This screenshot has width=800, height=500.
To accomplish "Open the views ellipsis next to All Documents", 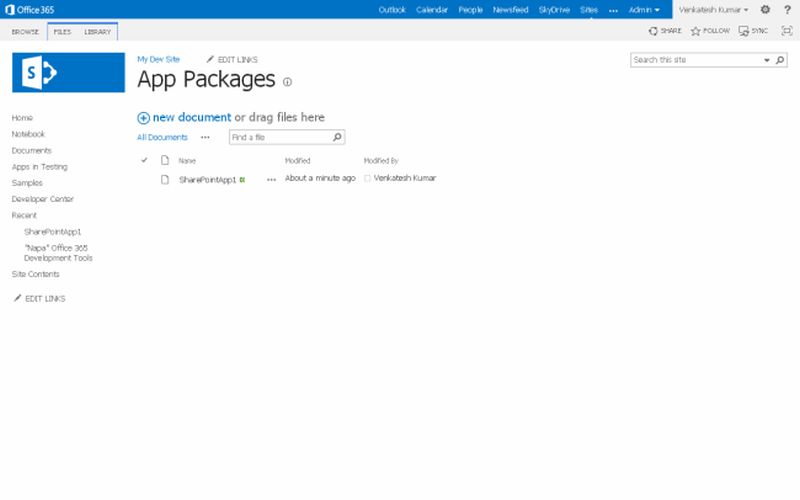I will (x=205, y=137).
